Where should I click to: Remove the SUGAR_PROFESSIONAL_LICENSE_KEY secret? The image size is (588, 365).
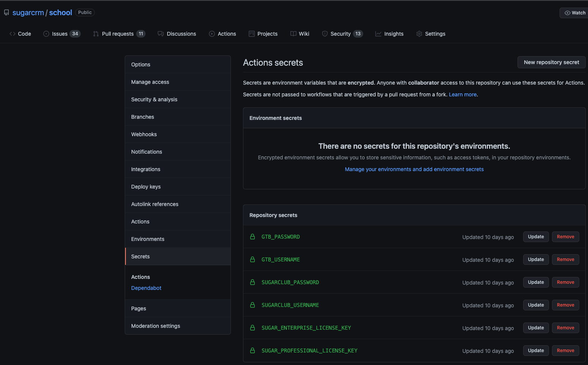565,351
